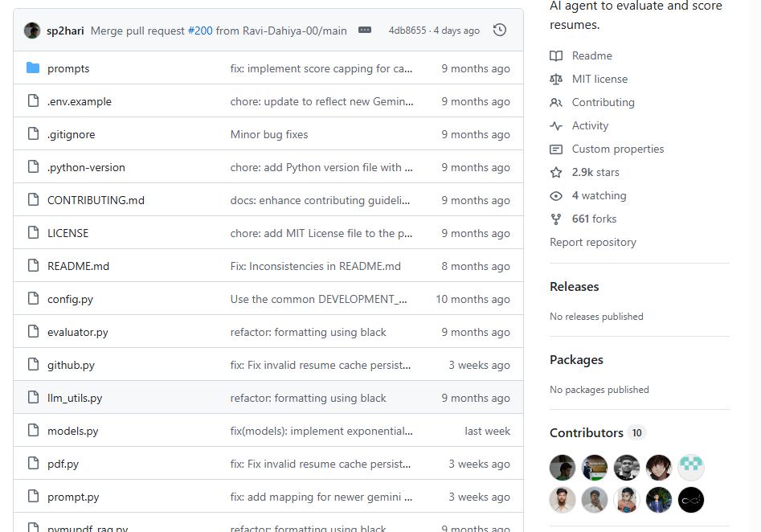Expand commit message ellipsis button
This screenshot has height=532, width=761.
(365, 30)
